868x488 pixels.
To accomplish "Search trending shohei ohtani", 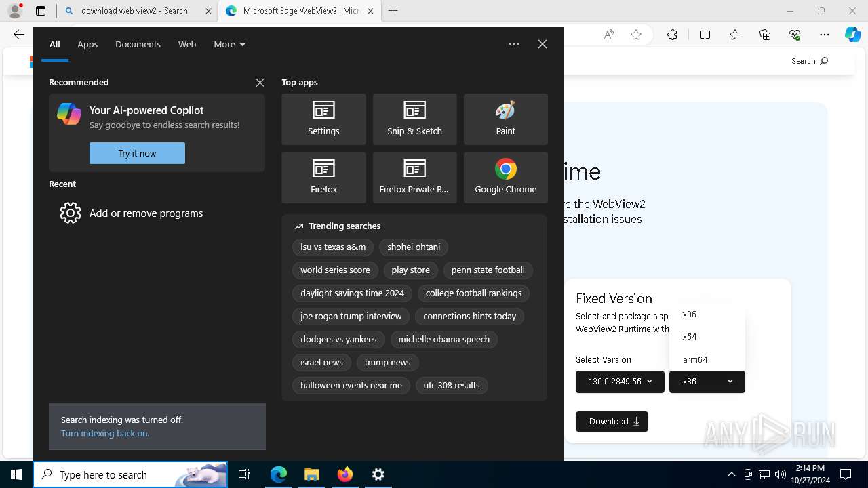I will tap(414, 247).
